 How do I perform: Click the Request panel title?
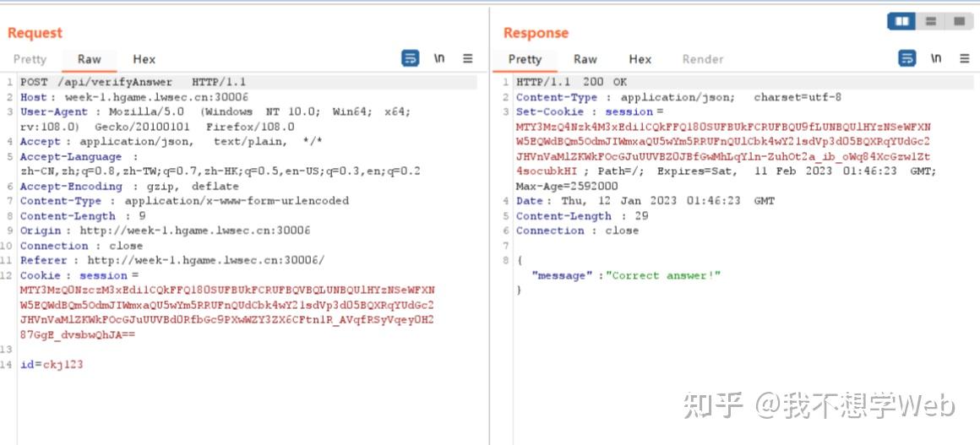35,32
